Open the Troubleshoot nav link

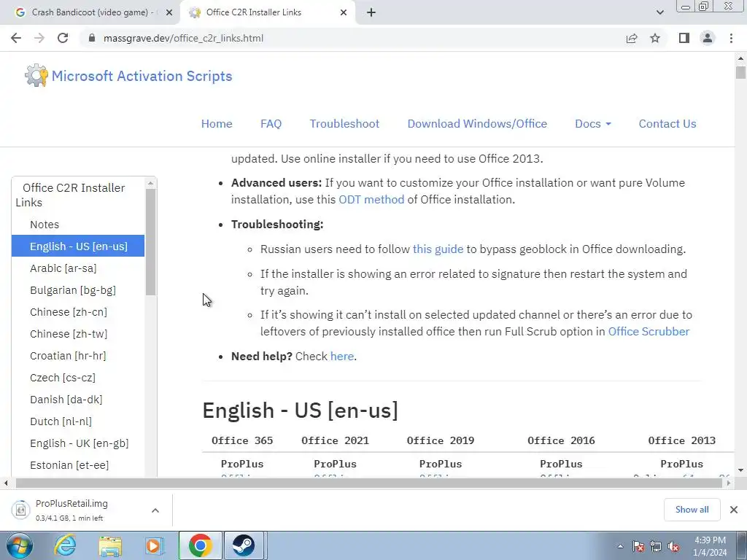[x=344, y=124]
